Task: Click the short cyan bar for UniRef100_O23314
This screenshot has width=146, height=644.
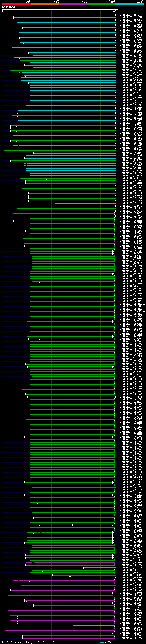Action: click(x=85, y=203)
